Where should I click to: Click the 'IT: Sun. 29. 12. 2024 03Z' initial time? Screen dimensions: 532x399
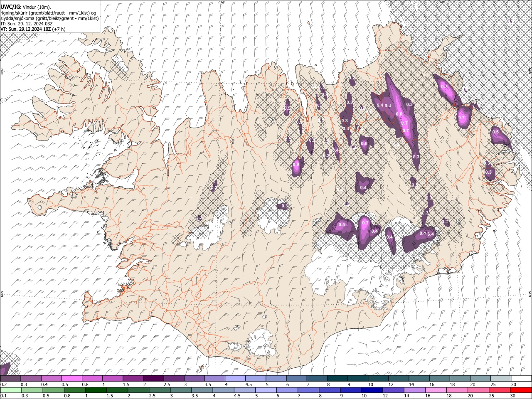(x=27, y=24)
